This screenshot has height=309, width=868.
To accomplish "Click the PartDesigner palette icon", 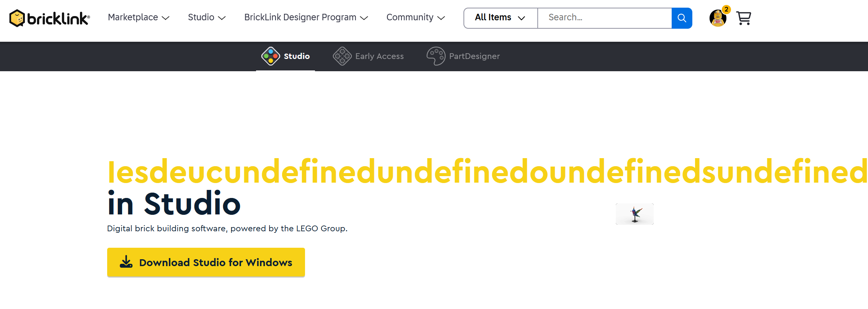I will pyautogui.click(x=436, y=56).
